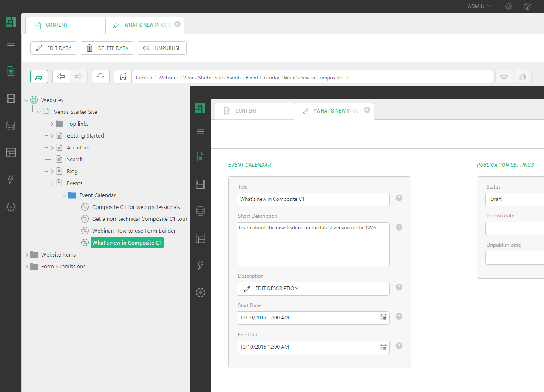Screen dimensions: 544x392
Task: Collapse the Event Calendar folder
Action: pyautogui.click(x=65, y=195)
